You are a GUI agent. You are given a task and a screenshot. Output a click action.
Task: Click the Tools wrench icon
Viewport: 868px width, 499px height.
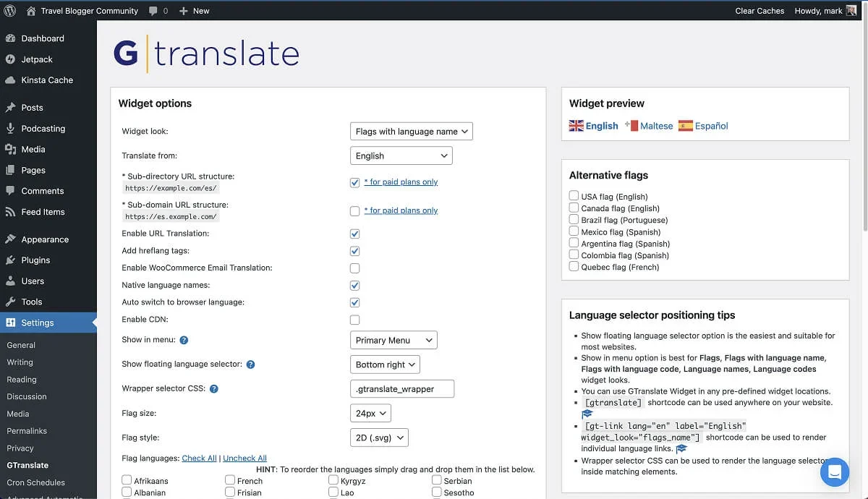[x=10, y=302]
